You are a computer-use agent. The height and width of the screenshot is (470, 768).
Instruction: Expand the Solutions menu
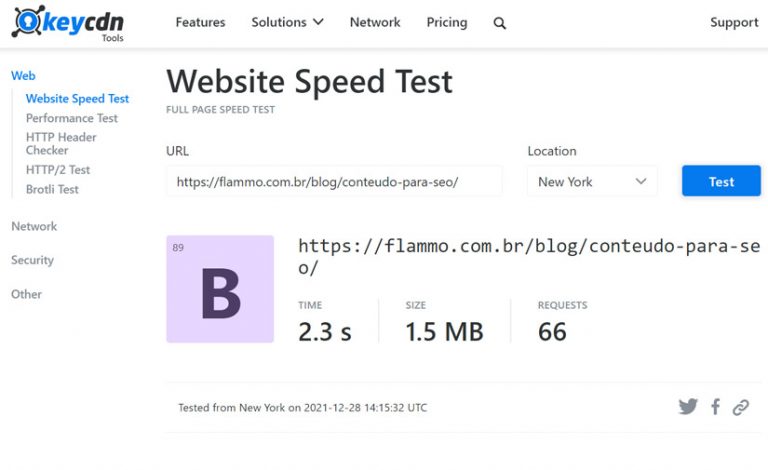click(287, 22)
